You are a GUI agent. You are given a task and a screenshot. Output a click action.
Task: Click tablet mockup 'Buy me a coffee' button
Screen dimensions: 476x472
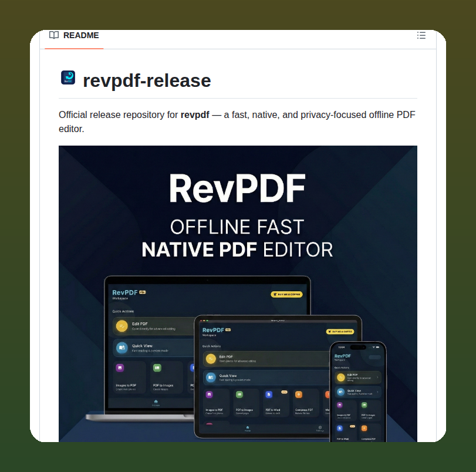[x=340, y=332]
